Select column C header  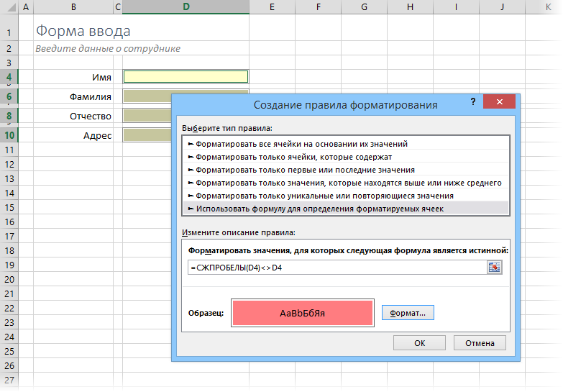click(x=118, y=6)
